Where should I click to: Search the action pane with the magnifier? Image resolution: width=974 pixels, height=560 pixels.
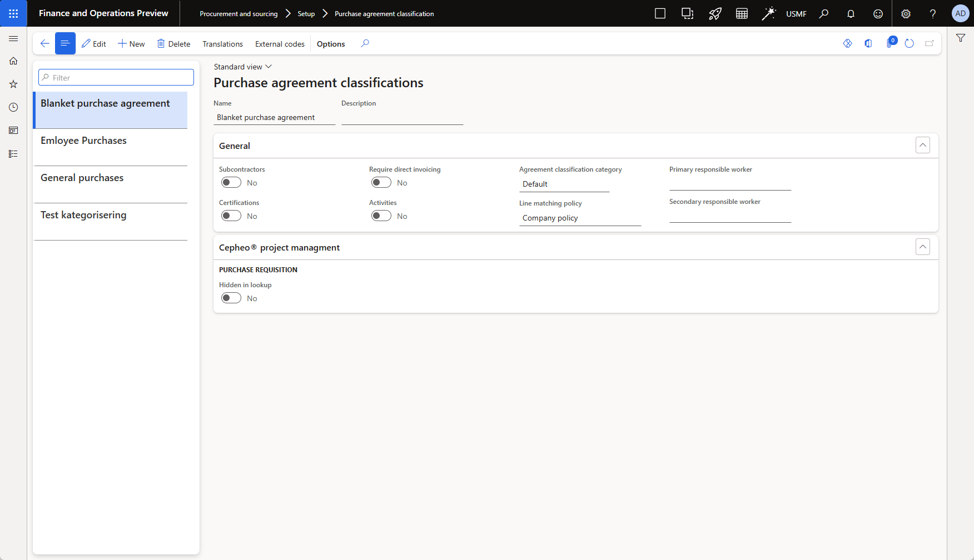coord(365,43)
